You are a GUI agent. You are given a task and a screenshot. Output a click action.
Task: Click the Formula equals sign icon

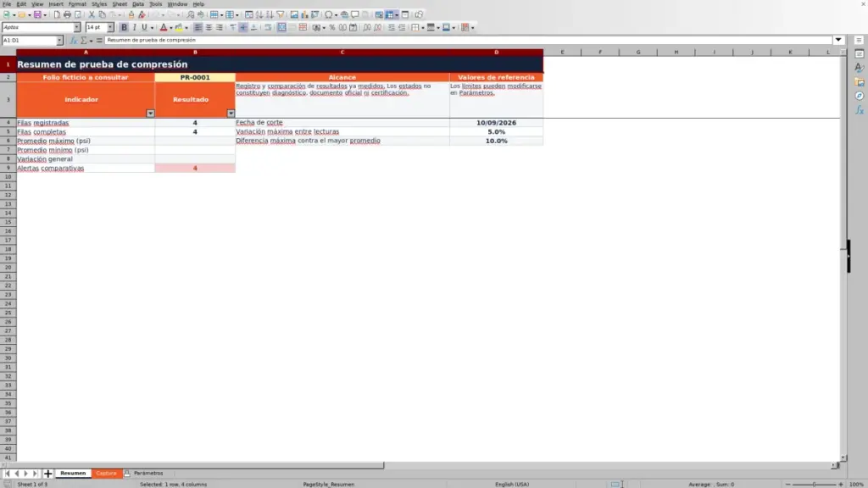pos(99,40)
